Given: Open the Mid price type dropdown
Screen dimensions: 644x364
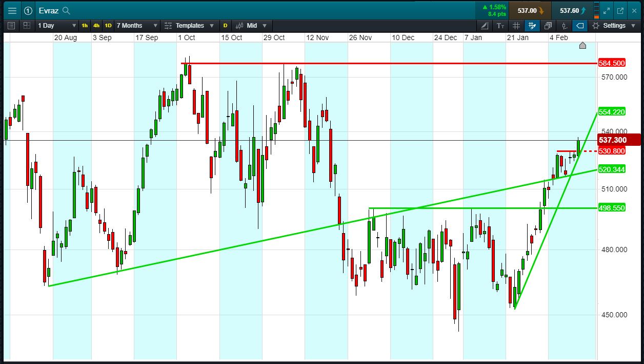Looking at the screenshot, I should pos(256,25).
